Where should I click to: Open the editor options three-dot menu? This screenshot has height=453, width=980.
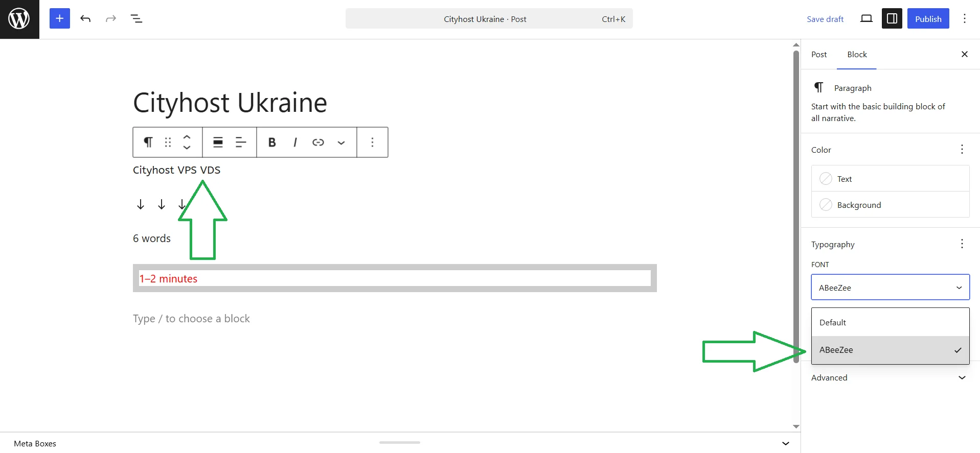(965, 18)
